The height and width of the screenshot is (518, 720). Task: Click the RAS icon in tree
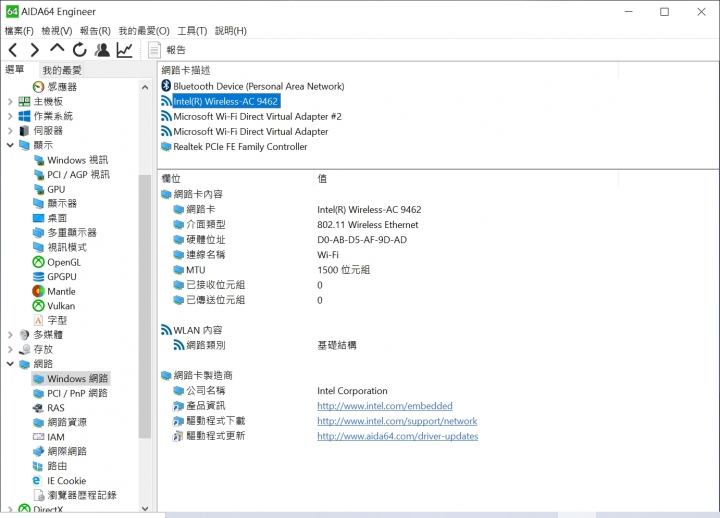[x=39, y=408]
